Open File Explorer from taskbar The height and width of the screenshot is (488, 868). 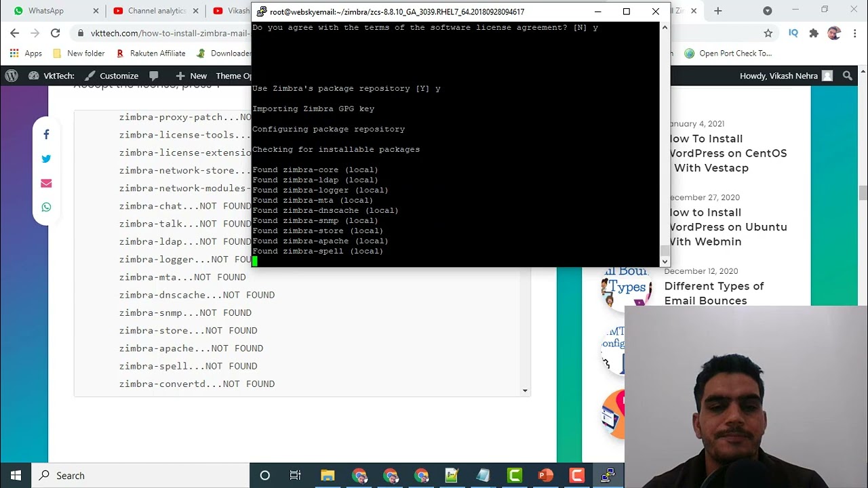coord(328,475)
